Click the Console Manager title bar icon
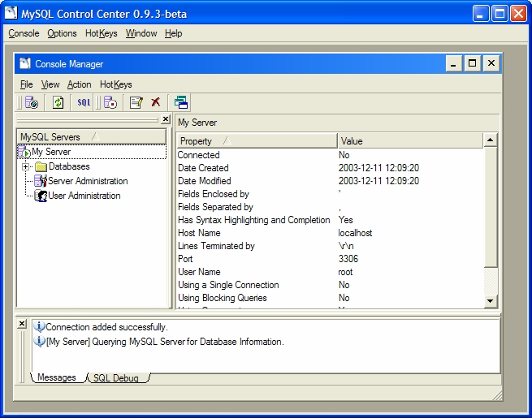The width and height of the screenshot is (532, 418). point(24,63)
